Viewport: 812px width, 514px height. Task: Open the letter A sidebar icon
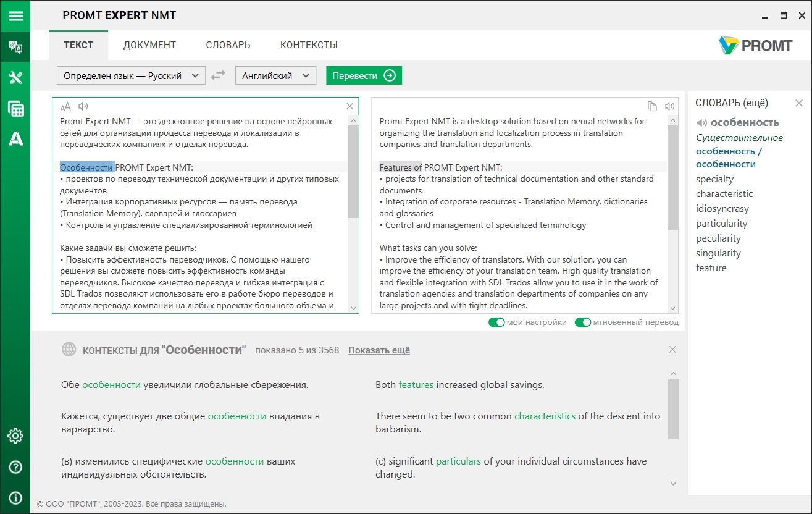[x=15, y=139]
